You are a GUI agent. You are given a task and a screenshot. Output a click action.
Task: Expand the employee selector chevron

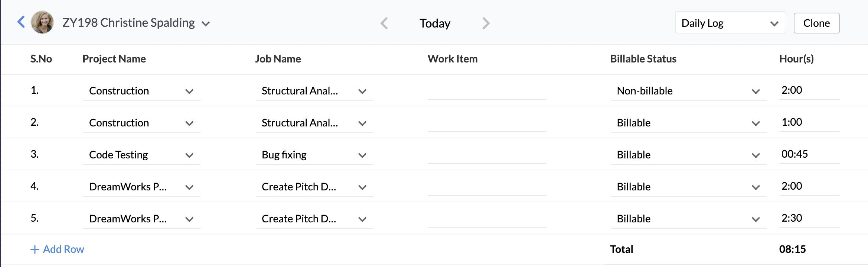[206, 24]
